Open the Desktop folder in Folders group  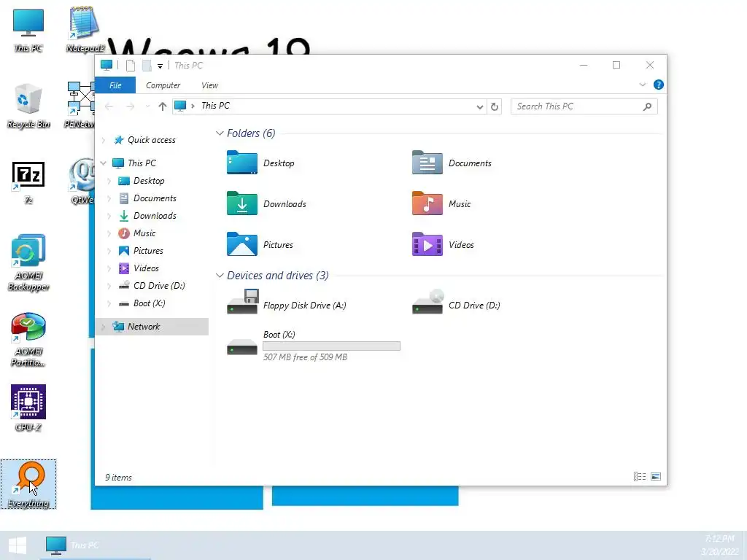(260, 163)
